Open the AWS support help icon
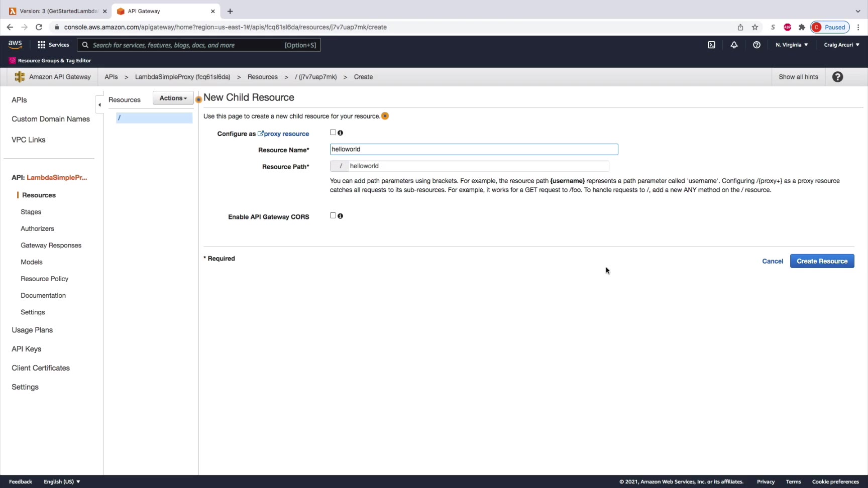The height and width of the screenshot is (488, 868). pyautogui.click(x=756, y=45)
